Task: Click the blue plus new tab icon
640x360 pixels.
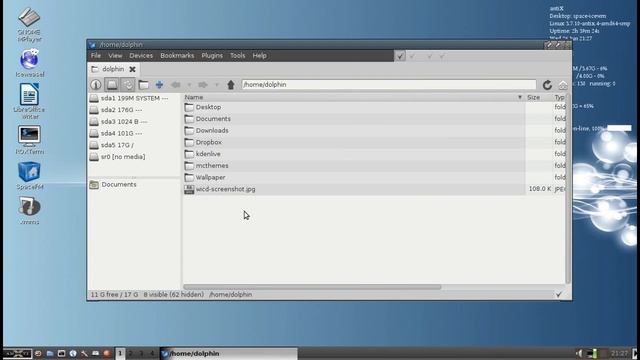Action: coord(160,84)
